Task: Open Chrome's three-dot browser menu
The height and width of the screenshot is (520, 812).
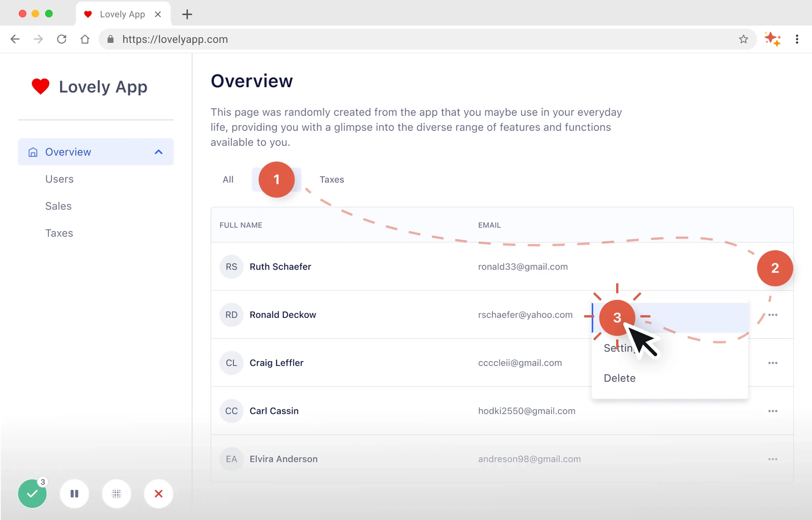Action: 797,39
